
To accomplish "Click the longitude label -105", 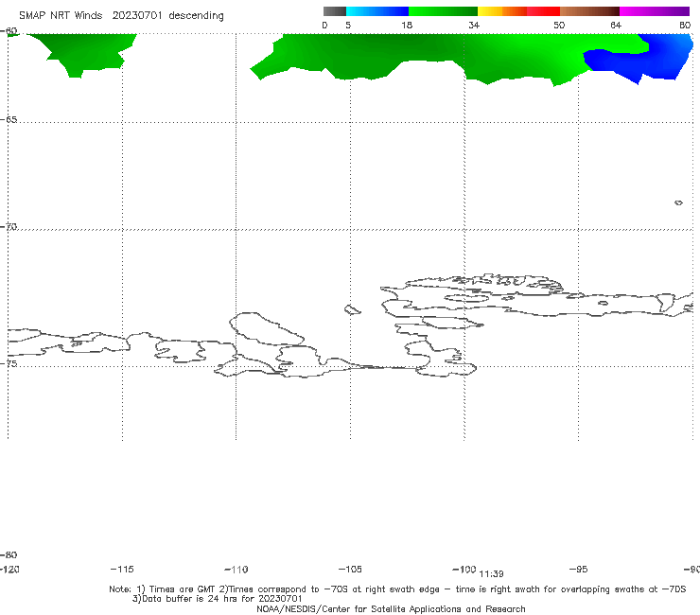I will (350, 569).
